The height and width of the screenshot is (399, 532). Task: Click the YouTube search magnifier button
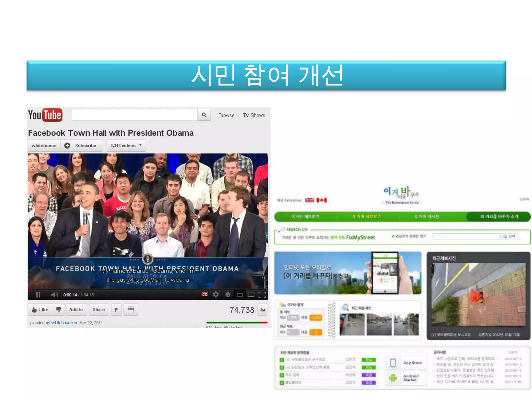coord(204,115)
